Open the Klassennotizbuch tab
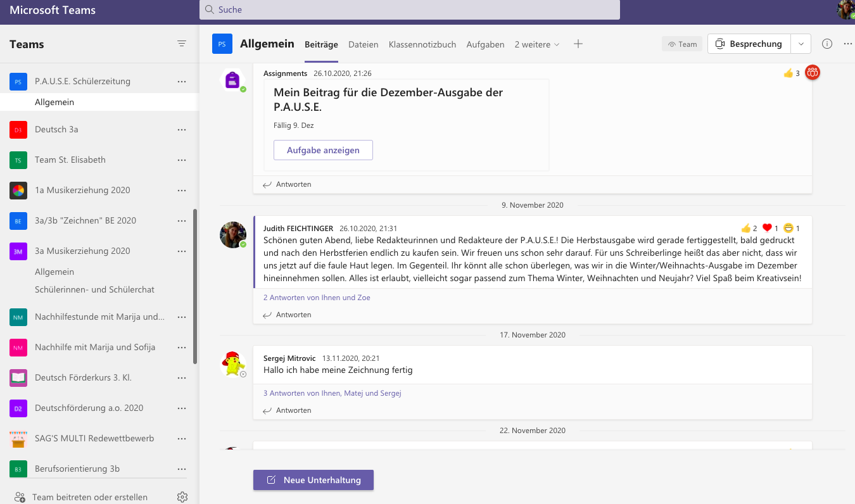This screenshot has height=504, width=855. pyautogui.click(x=422, y=44)
